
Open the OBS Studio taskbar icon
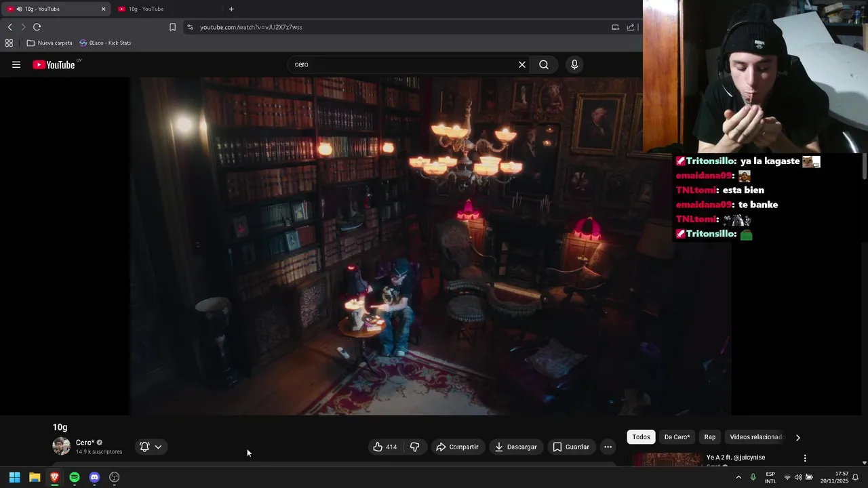pyautogui.click(x=115, y=477)
